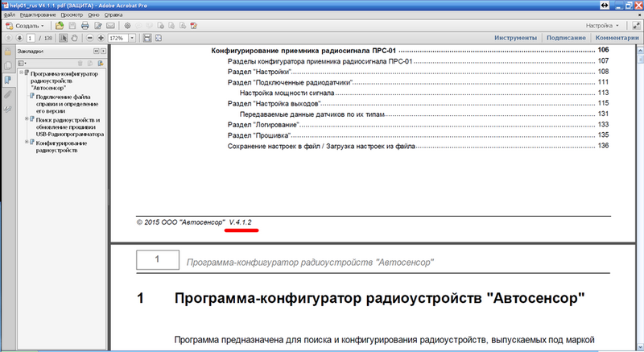Expand the Поиск радиоустройств bookmark node
The height and width of the screenshot is (352, 644).
coord(27,119)
